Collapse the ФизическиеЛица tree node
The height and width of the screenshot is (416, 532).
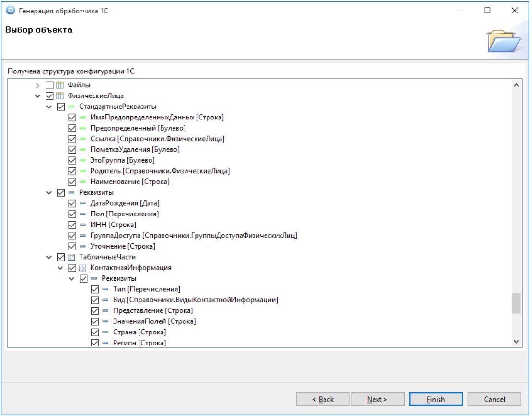[38, 96]
